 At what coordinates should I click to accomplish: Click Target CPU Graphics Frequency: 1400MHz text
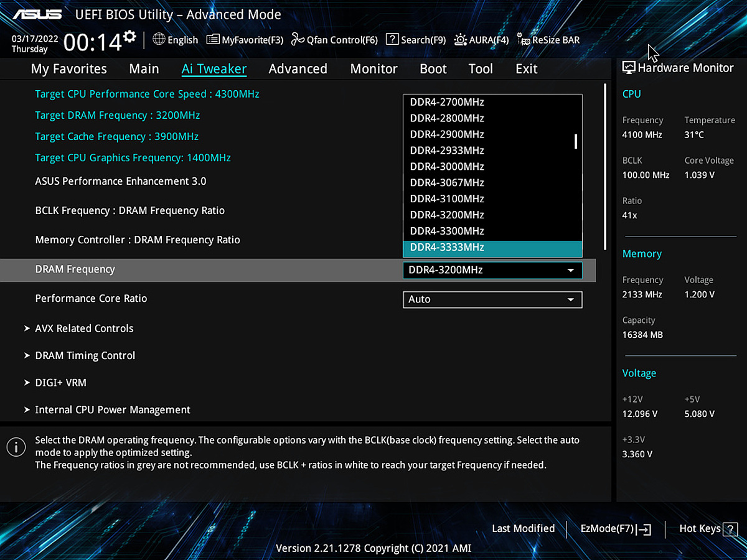pos(133,158)
